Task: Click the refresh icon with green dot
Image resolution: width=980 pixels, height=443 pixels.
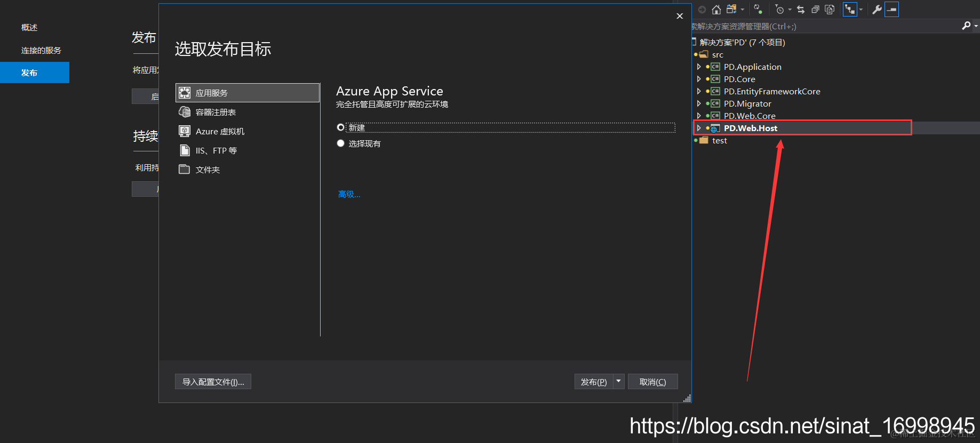Action: coord(758,9)
